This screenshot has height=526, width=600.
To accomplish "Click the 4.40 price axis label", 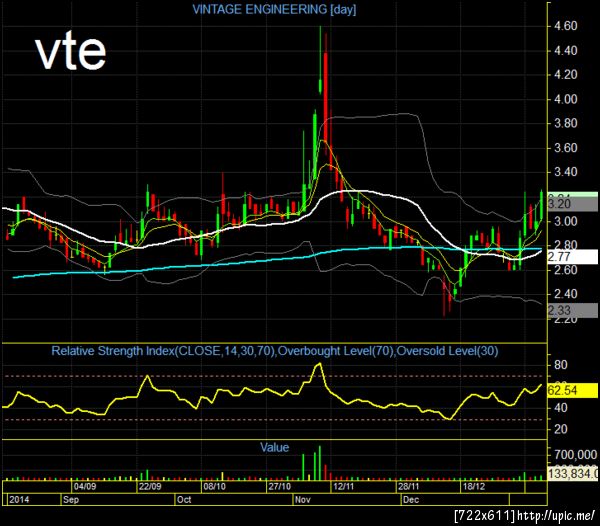I will [x=566, y=50].
